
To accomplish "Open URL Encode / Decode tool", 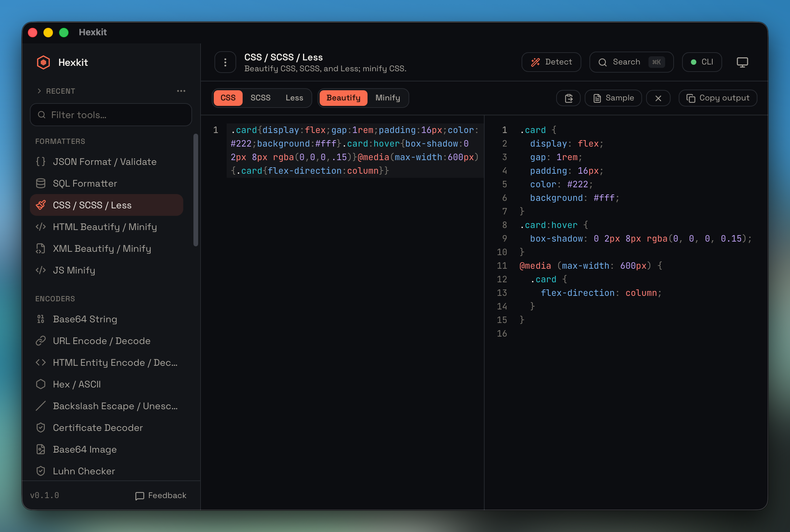I will (x=107, y=341).
